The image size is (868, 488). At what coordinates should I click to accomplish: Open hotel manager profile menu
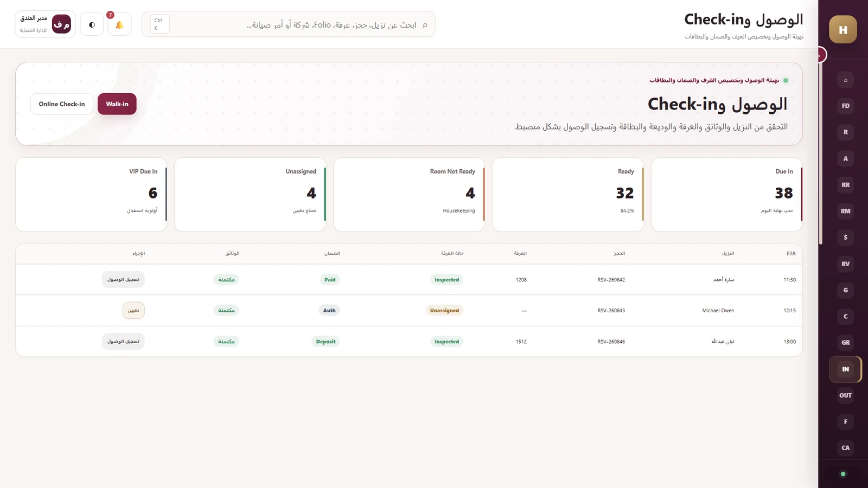(45, 24)
